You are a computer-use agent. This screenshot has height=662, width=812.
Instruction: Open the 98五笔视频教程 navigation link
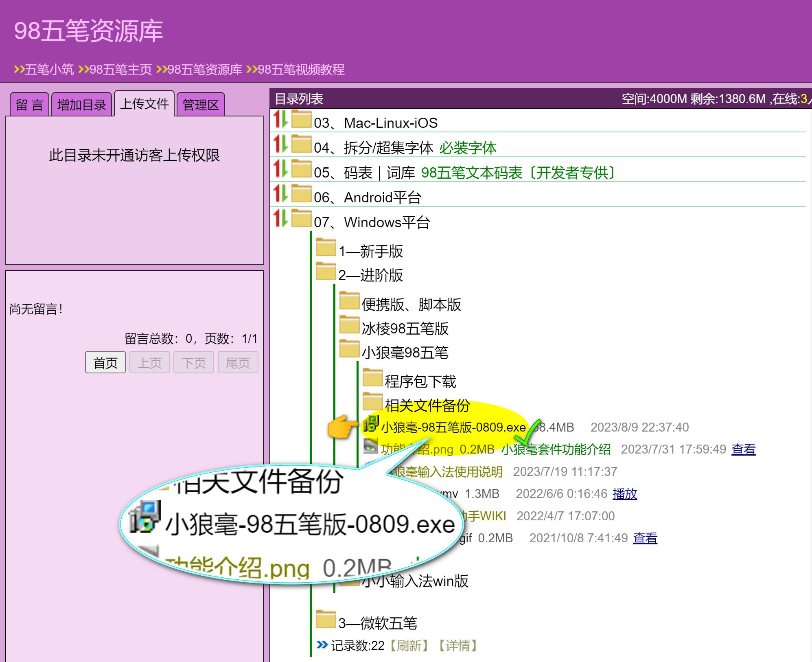tap(301, 70)
